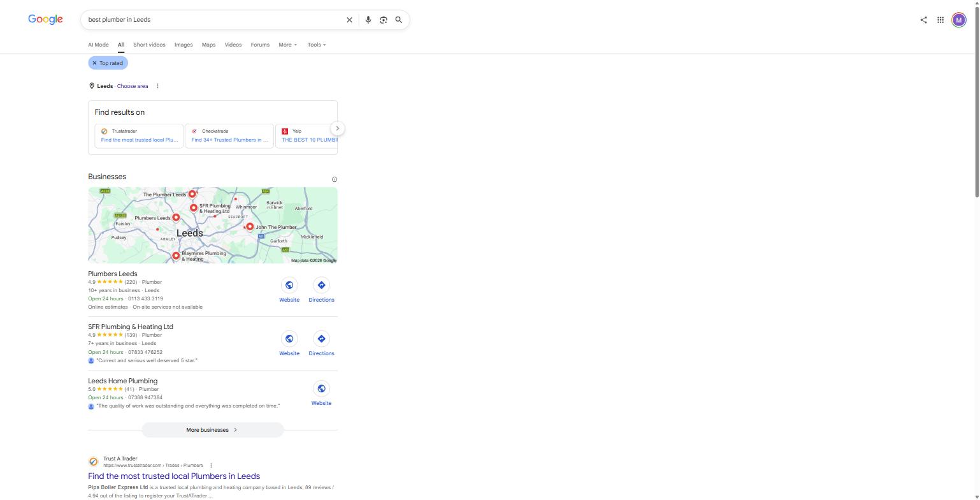Show next Find results on sites
Viewport: 980px width, 500px height.
click(x=338, y=128)
